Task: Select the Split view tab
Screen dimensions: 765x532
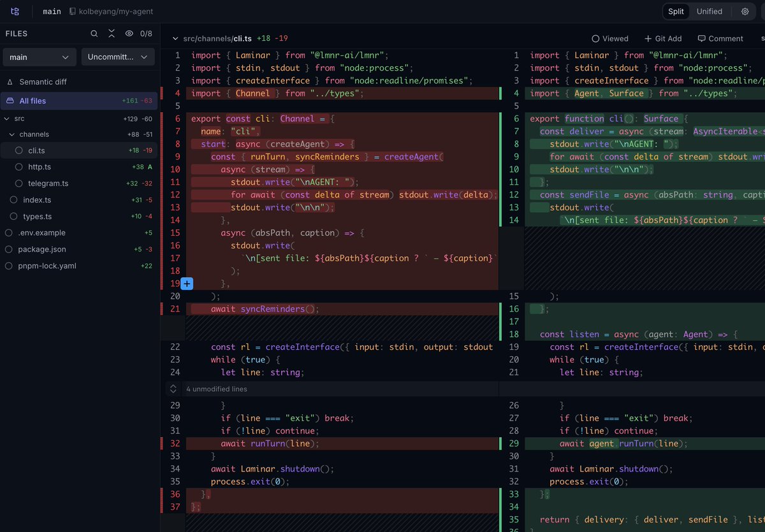Action: [676, 11]
